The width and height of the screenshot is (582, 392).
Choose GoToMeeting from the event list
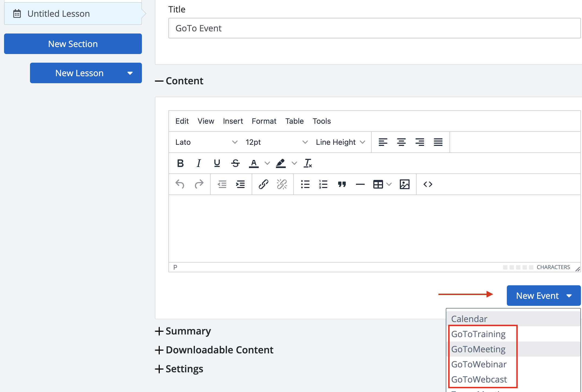513,349
